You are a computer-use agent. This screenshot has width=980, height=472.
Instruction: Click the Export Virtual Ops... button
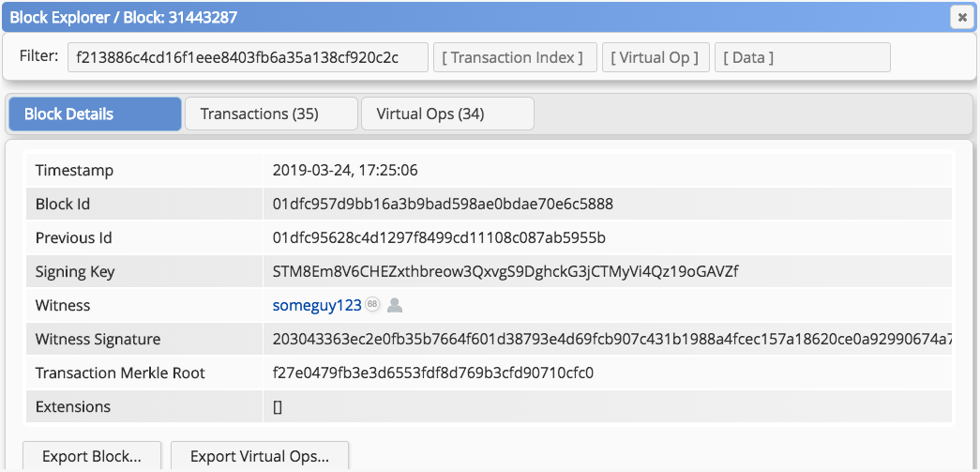tap(259, 457)
